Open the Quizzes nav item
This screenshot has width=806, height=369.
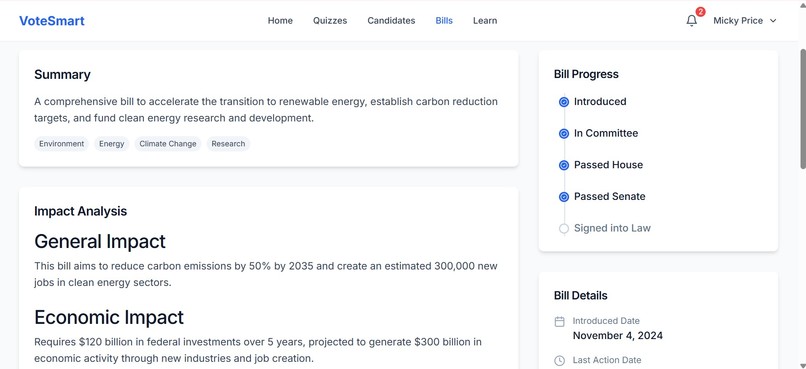click(x=330, y=21)
